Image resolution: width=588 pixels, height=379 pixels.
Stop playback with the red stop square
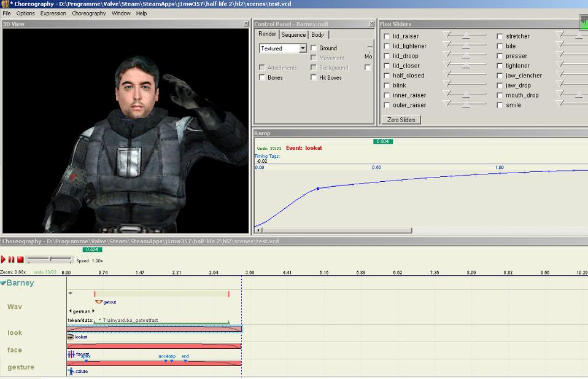coord(21,259)
